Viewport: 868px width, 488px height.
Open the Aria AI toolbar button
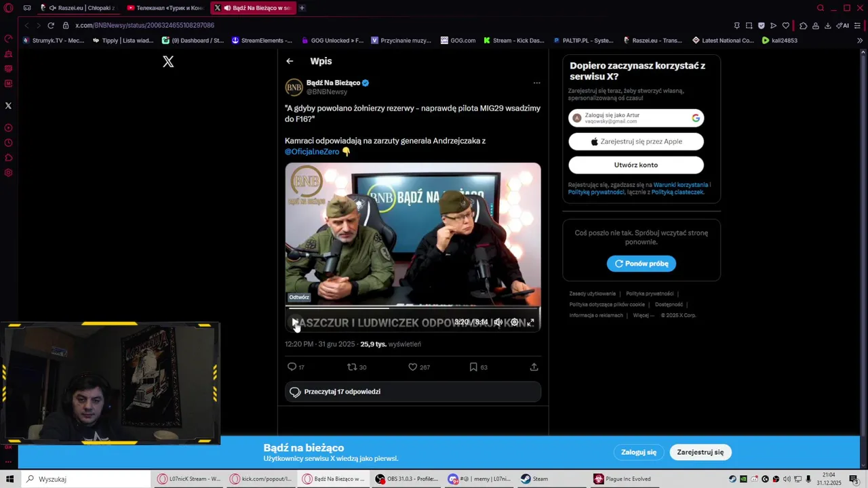[x=842, y=26]
